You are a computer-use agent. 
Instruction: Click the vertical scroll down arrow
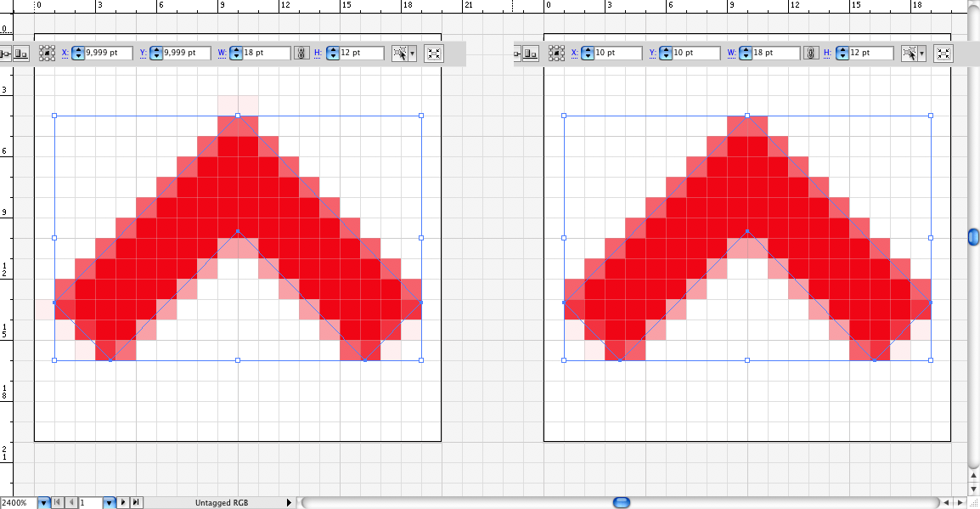point(974,489)
